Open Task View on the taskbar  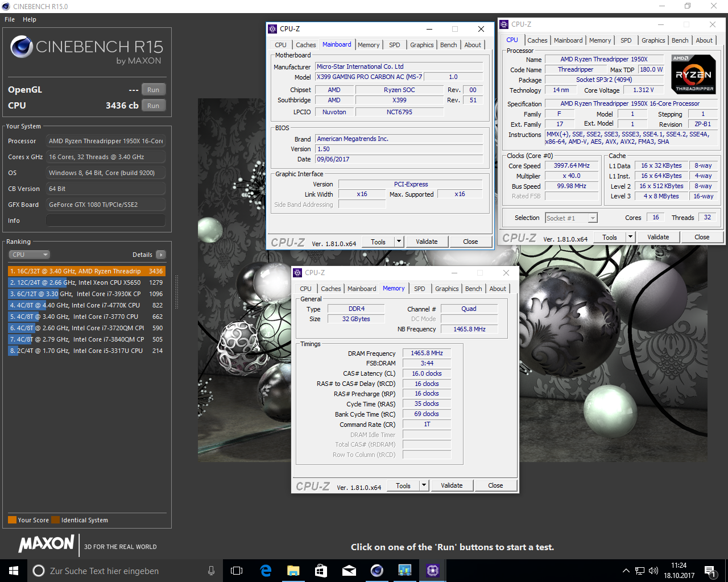(x=237, y=571)
